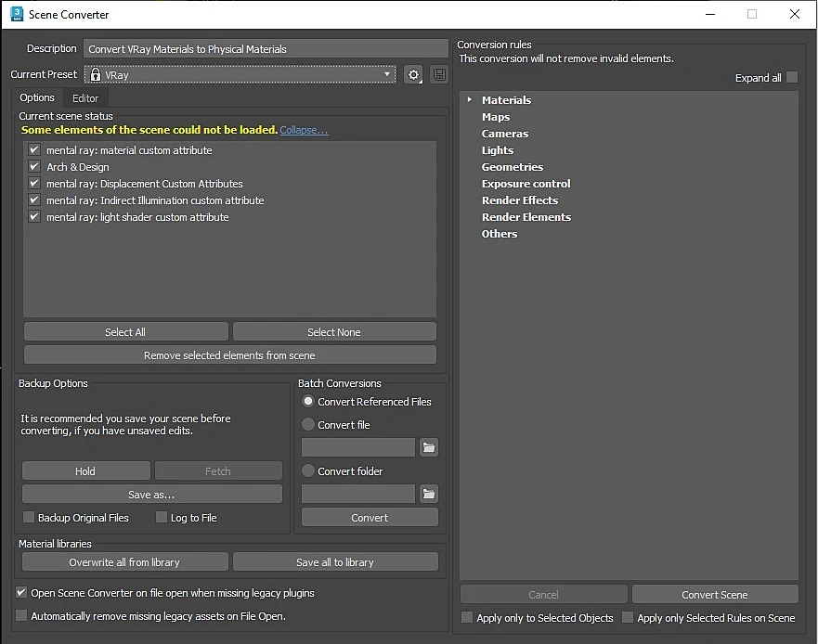Click the Hold button
Image resolution: width=818 pixels, height=644 pixels.
click(x=85, y=470)
